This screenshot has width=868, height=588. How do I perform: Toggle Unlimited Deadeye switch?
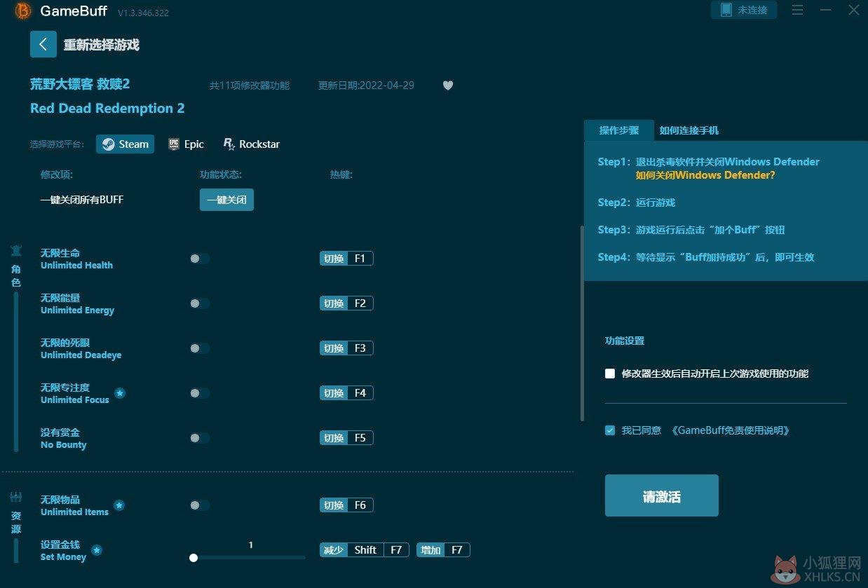point(199,348)
